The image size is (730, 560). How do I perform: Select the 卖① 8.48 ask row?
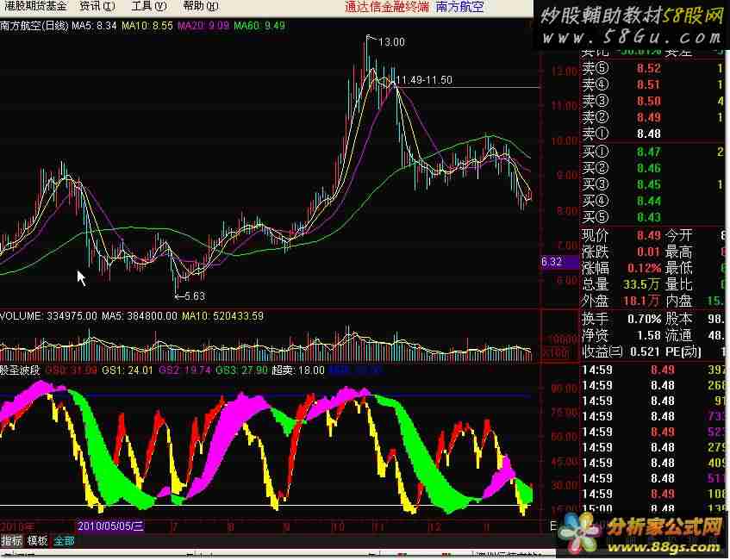[652, 134]
